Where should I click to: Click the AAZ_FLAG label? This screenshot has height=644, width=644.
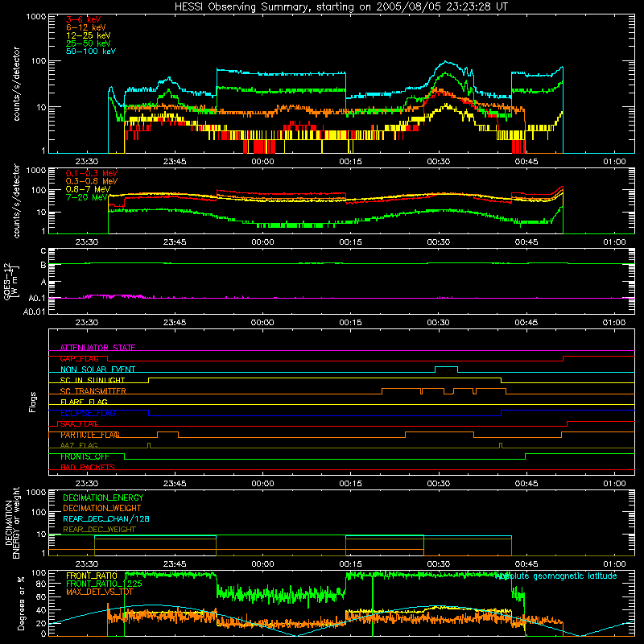[x=79, y=445]
